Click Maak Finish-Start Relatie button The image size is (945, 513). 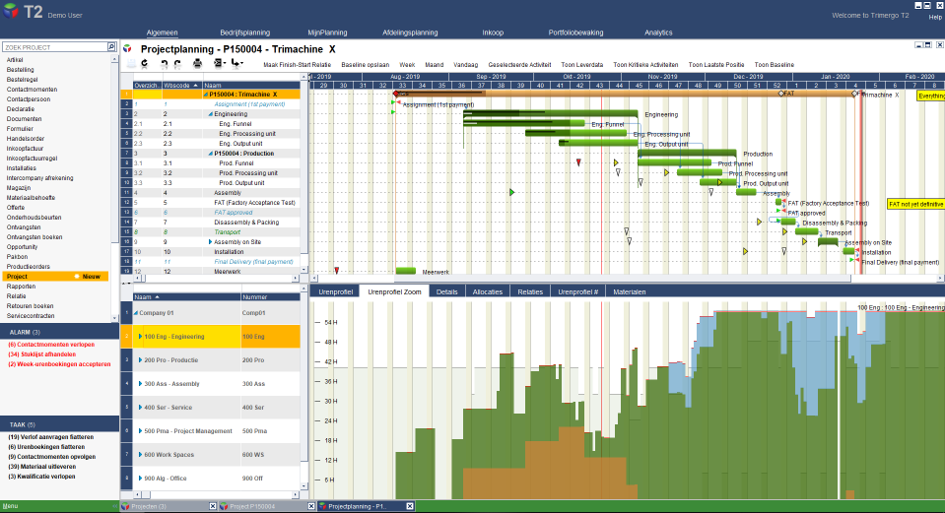297,65
